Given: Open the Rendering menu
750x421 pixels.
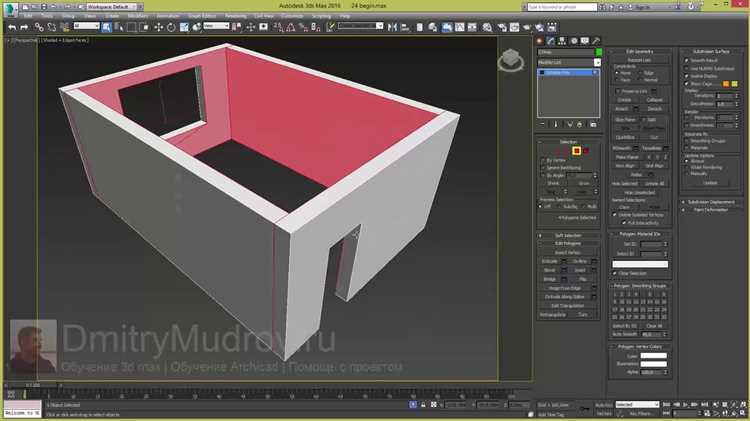Looking at the screenshot, I should [236, 16].
